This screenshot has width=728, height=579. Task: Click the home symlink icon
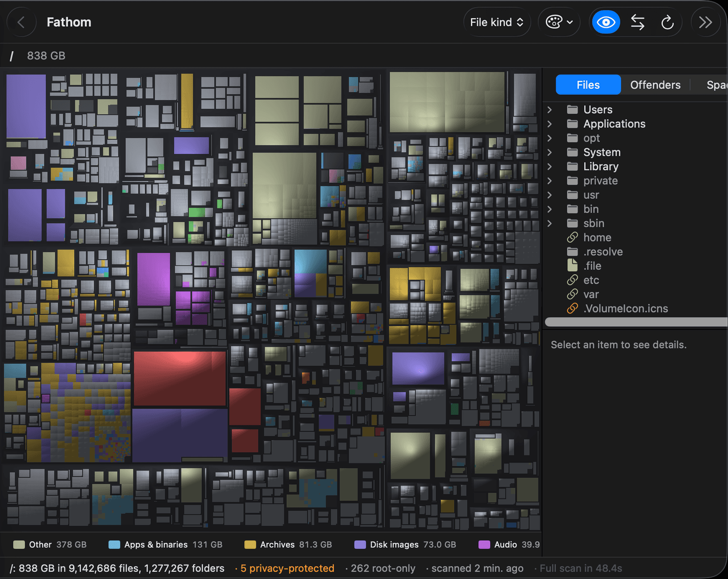tap(572, 237)
